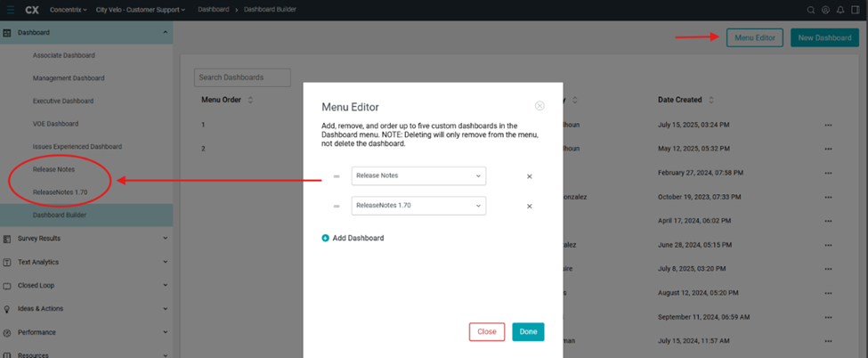This screenshot has width=868, height=358.
Task: Click the plus icon for Add Dashboard
Action: (x=326, y=238)
